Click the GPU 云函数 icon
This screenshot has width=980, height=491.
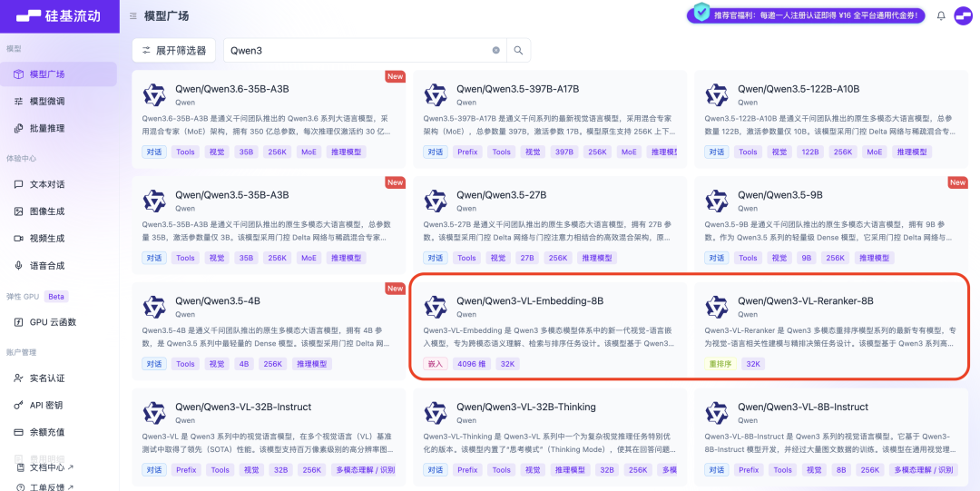tap(19, 322)
